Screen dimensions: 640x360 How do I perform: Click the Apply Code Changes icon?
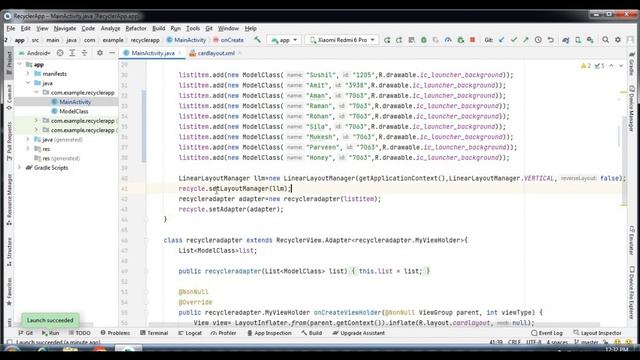[x=411, y=40]
